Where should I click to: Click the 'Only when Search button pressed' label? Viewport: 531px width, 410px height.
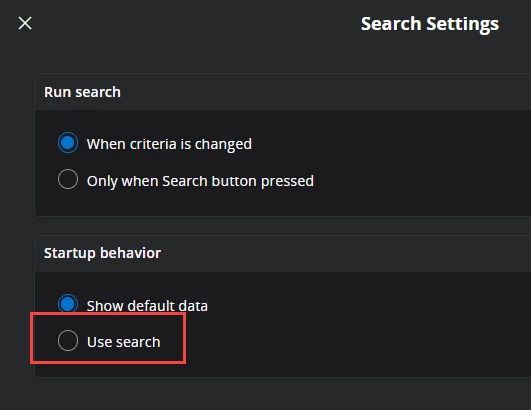(200, 181)
